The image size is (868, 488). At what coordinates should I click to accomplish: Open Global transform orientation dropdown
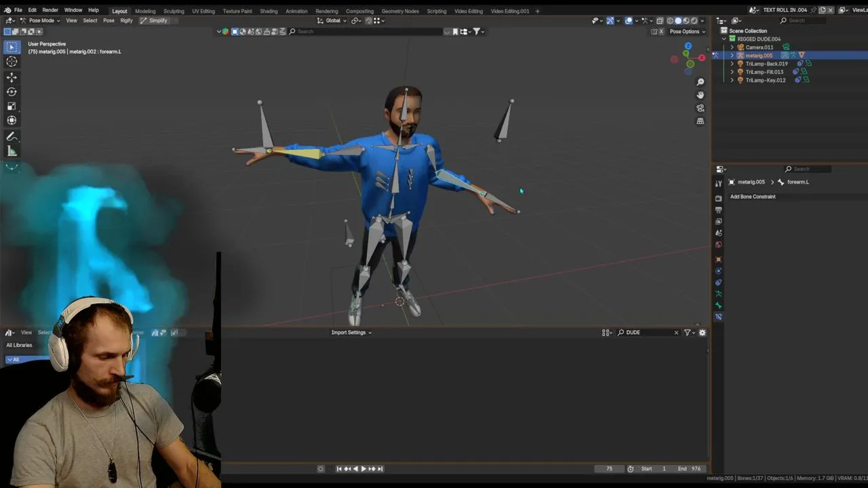point(333,20)
